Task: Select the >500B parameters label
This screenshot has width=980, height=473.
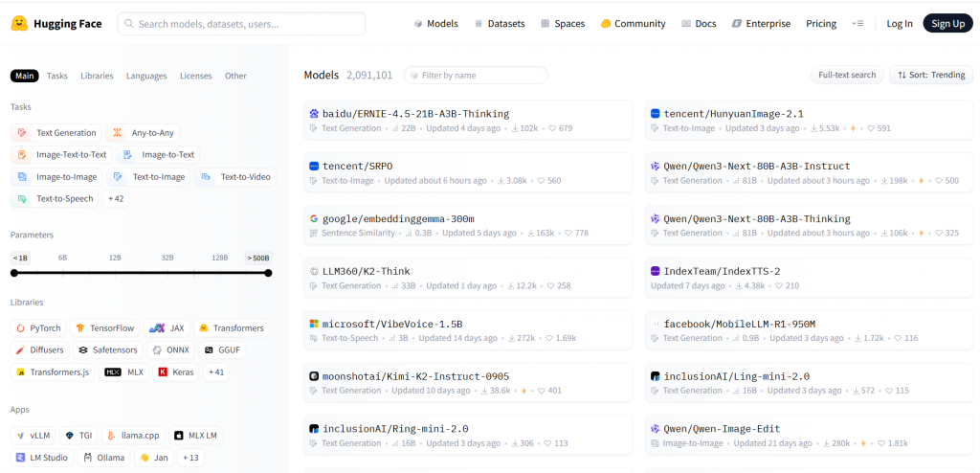Action: coord(258,258)
